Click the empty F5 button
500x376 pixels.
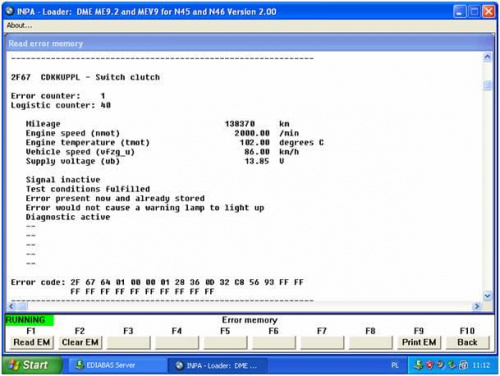click(x=225, y=342)
